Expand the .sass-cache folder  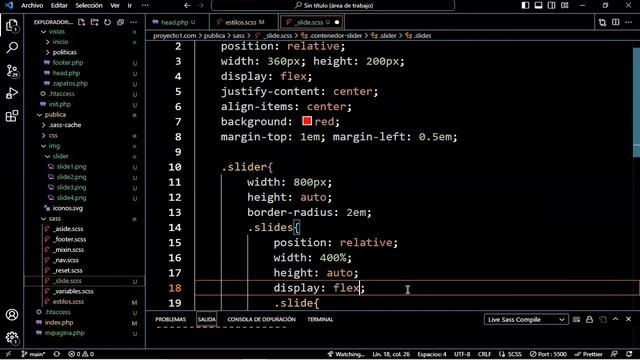pos(64,125)
